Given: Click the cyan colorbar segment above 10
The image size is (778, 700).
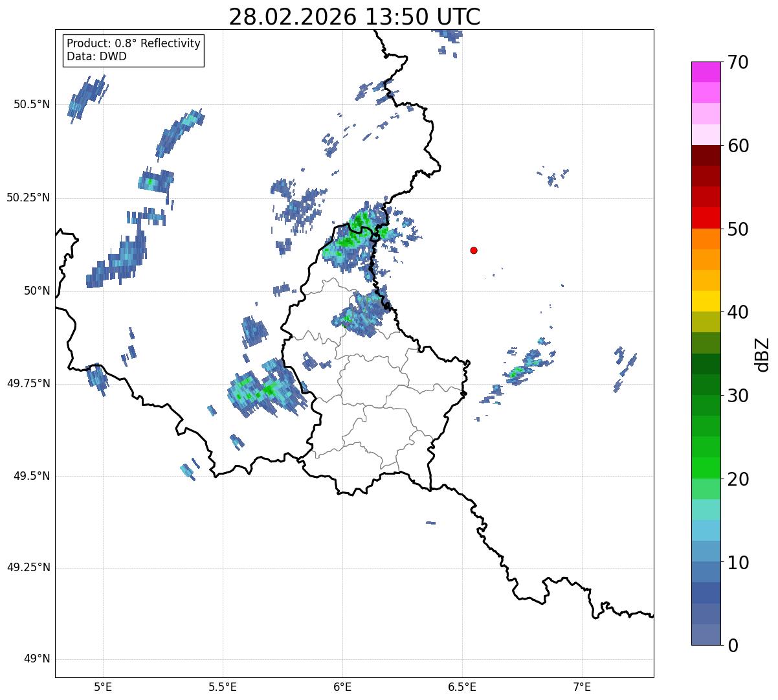Looking at the screenshot, I should pos(706,530).
